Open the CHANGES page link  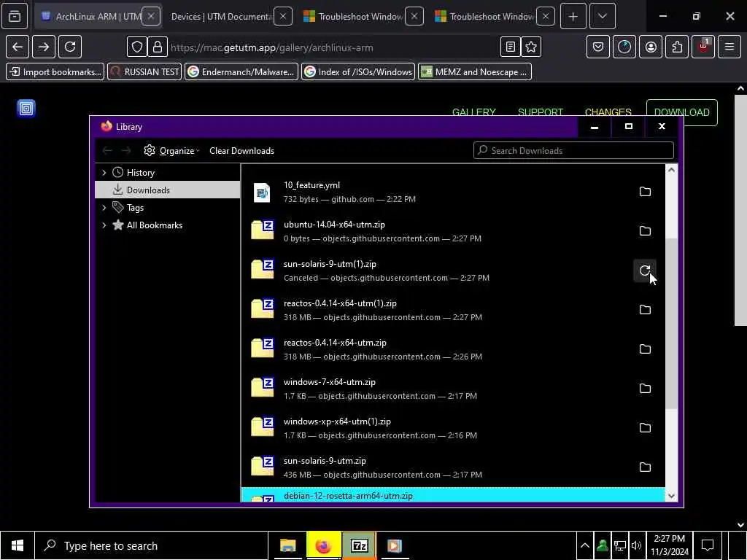(x=608, y=112)
